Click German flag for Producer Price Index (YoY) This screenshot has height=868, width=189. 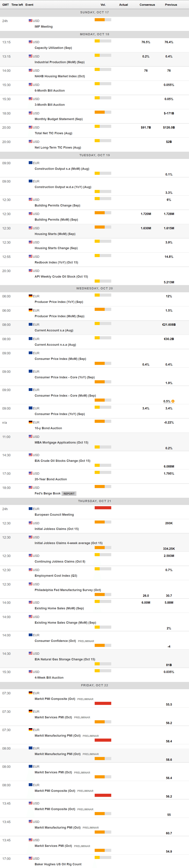coord(30,296)
